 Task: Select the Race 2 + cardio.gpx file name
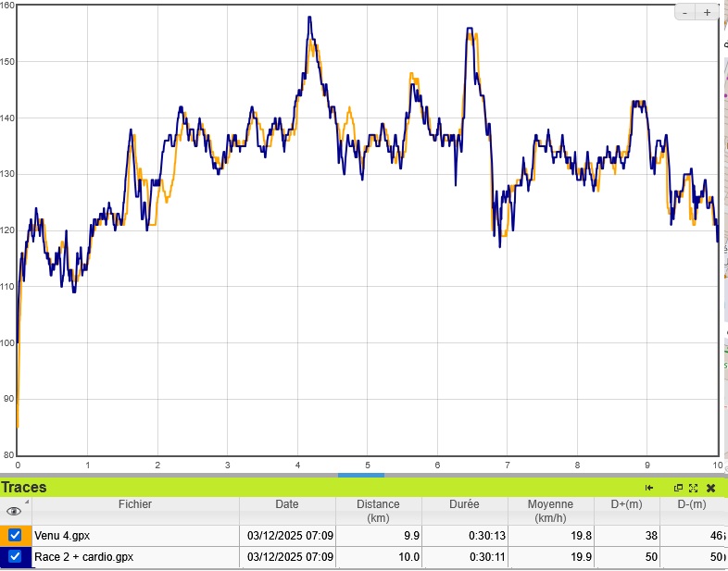click(83, 558)
